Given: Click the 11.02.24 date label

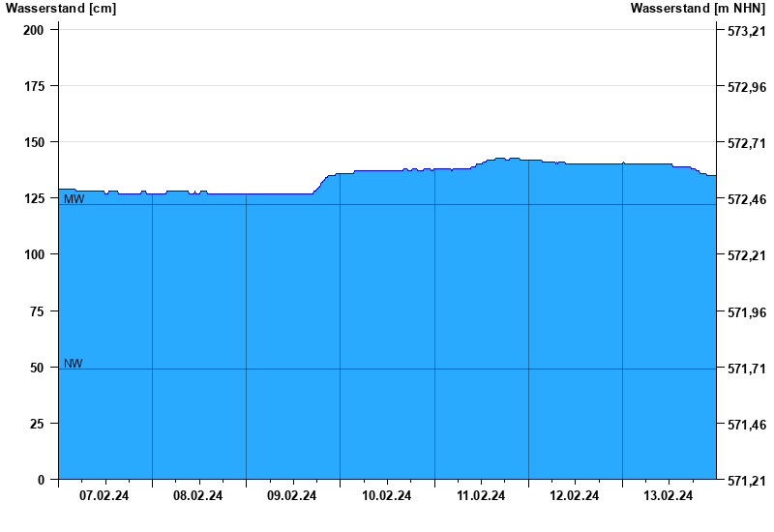Looking at the screenshot, I should [481, 496].
